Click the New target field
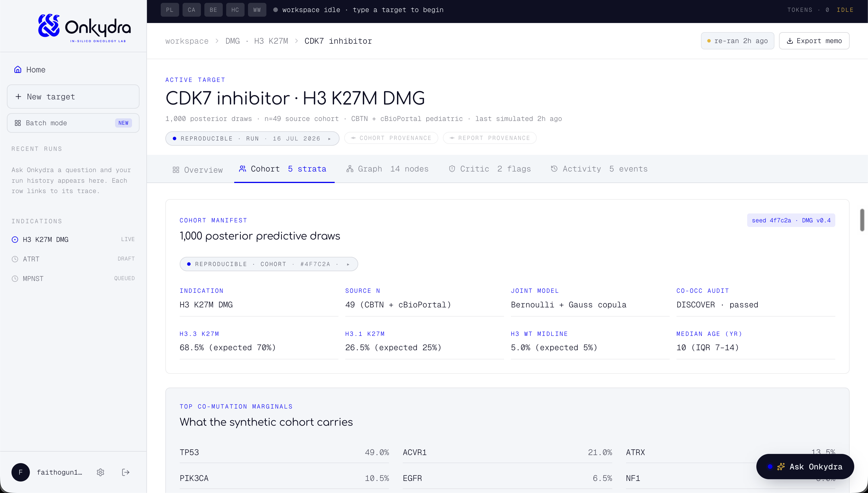Viewport: 868px width, 493px height. click(x=73, y=97)
